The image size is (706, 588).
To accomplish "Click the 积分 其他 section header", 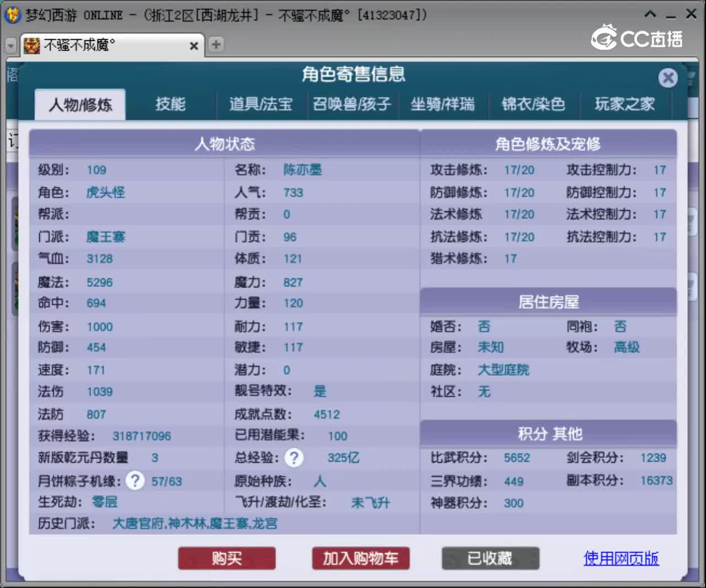I will [548, 434].
